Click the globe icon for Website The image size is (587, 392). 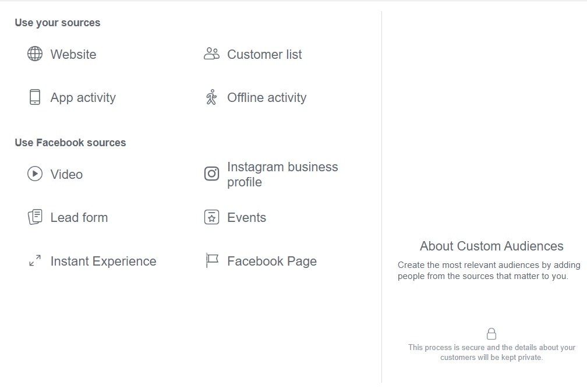tap(35, 54)
